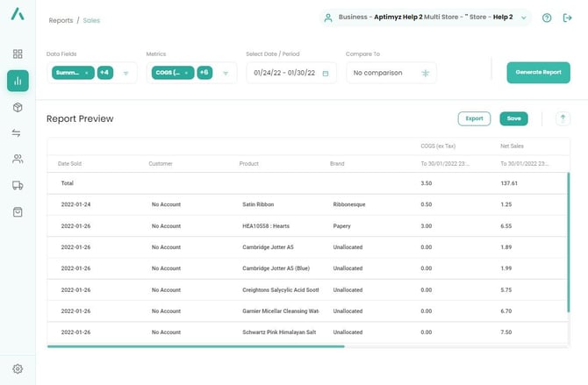This screenshot has height=385, width=588.
Task: Open the dashboard grid icon in sidebar
Action: pyautogui.click(x=18, y=54)
